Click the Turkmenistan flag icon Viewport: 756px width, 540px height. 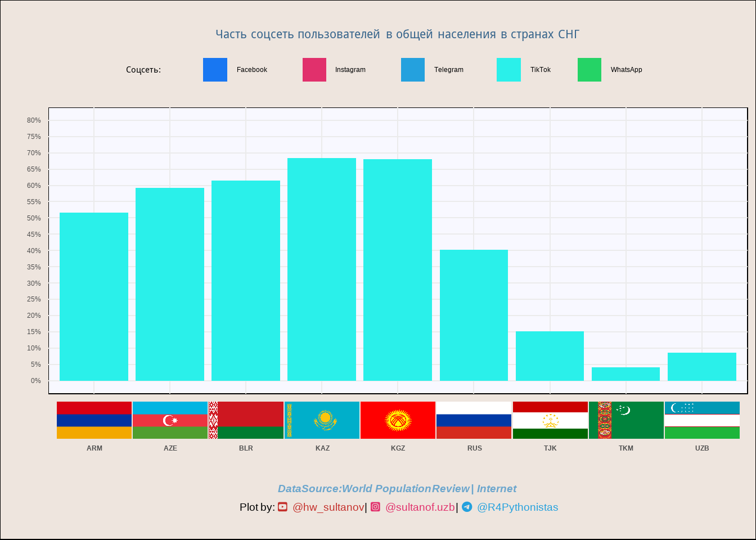tap(626, 420)
